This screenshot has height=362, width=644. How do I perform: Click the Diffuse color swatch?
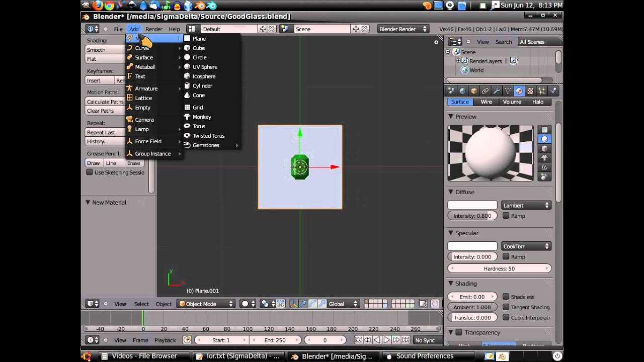[x=472, y=205]
